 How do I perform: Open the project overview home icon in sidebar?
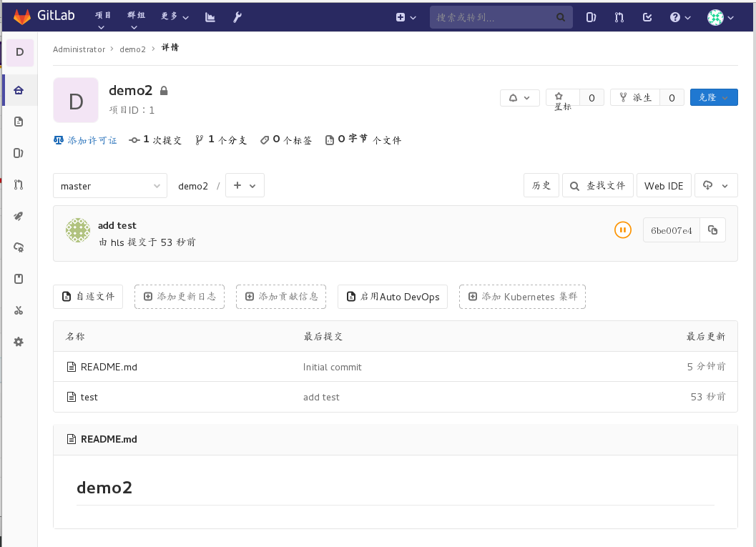[19, 90]
